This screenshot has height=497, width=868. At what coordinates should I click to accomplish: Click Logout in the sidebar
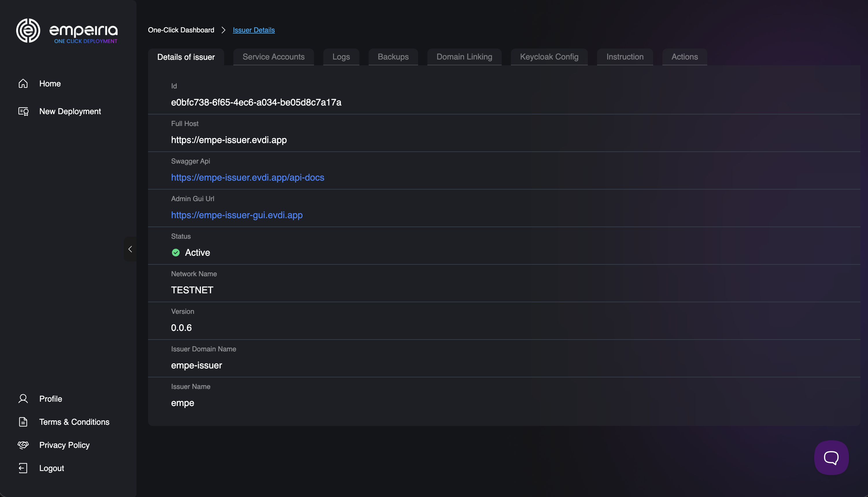tap(51, 468)
